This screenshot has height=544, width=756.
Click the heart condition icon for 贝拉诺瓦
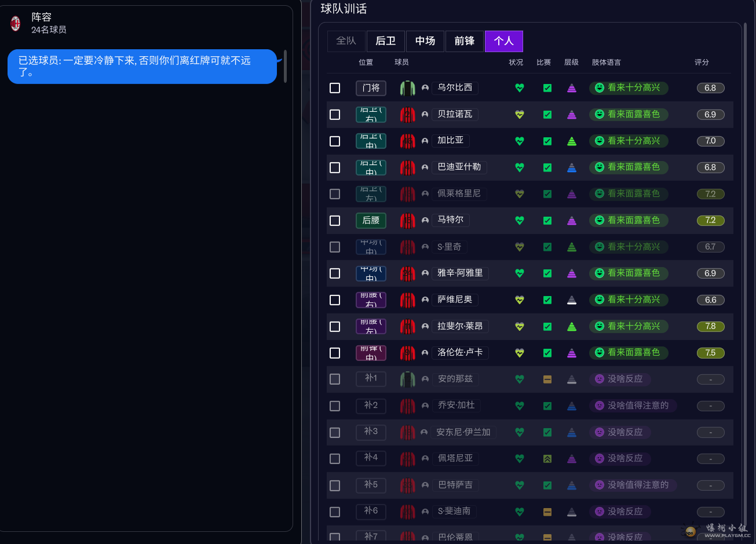tap(519, 115)
